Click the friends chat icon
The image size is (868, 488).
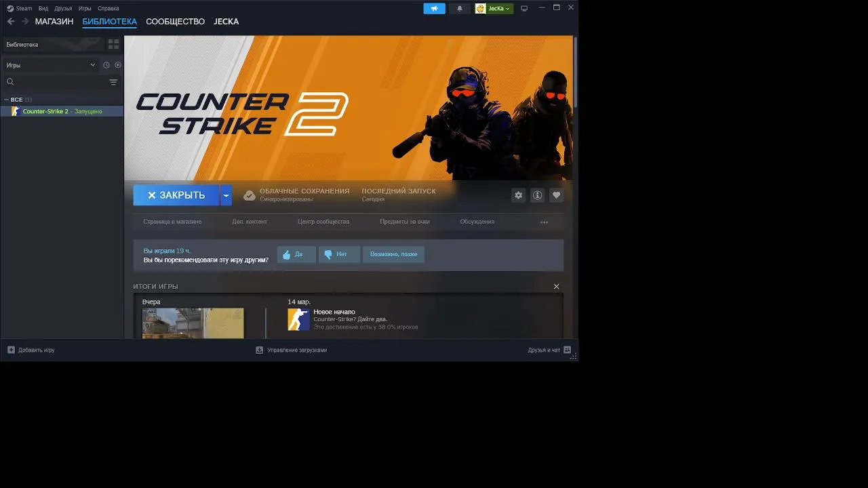click(x=568, y=350)
